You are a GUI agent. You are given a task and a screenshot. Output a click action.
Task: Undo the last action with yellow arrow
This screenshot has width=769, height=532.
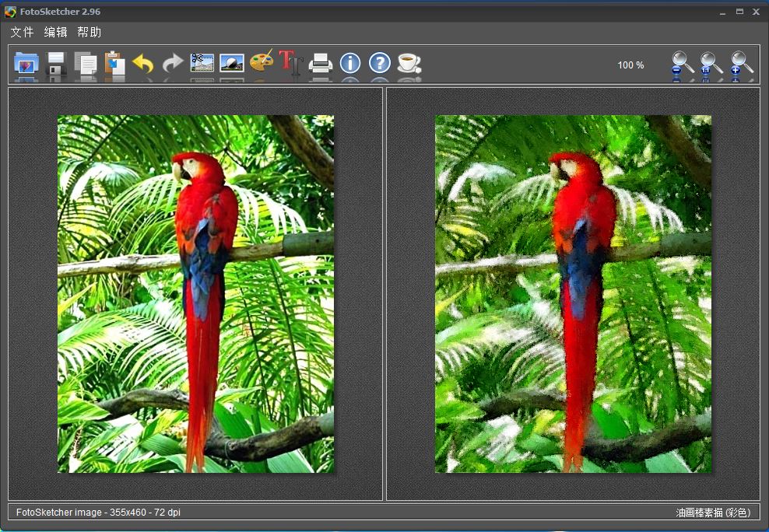[143, 63]
